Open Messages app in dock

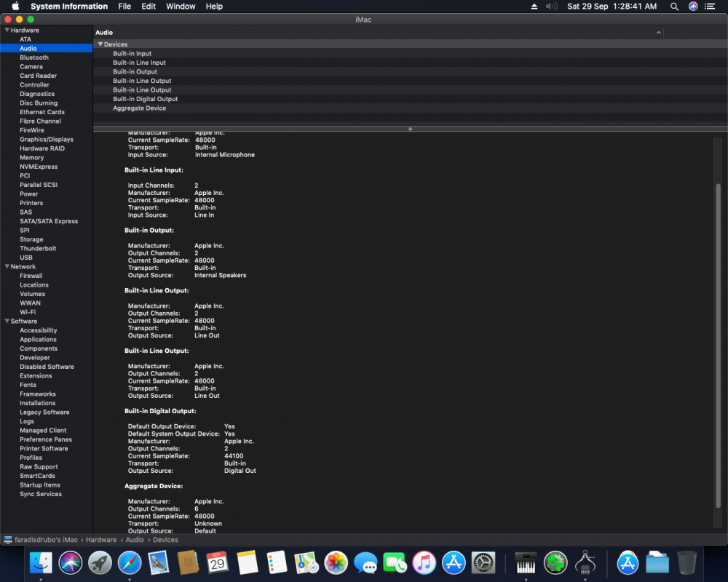(x=365, y=563)
